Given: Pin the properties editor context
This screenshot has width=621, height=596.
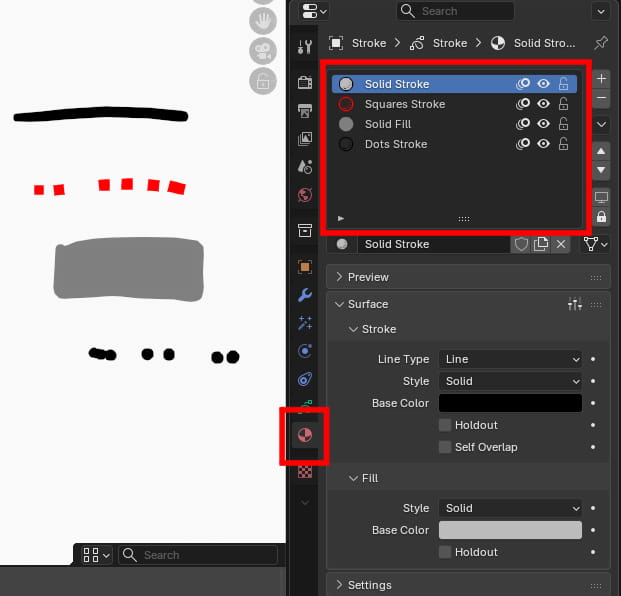Looking at the screenshot, I should click(600, 44).
